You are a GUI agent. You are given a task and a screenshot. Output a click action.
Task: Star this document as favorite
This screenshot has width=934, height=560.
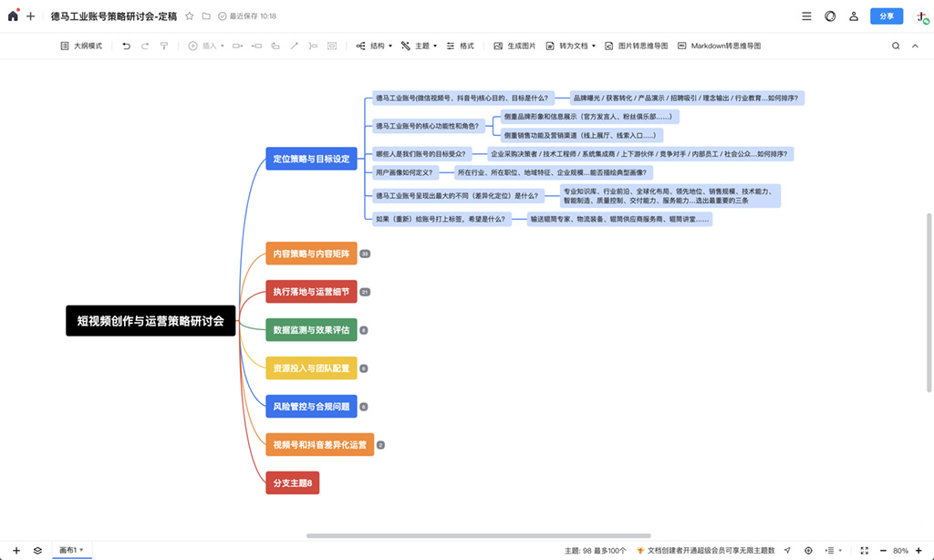point(190,16)
